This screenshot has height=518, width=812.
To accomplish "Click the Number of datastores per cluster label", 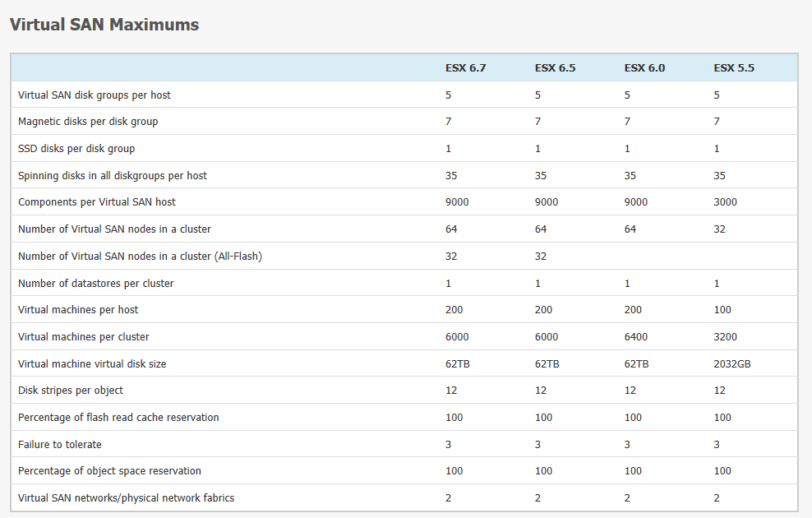I will (96, 283).
